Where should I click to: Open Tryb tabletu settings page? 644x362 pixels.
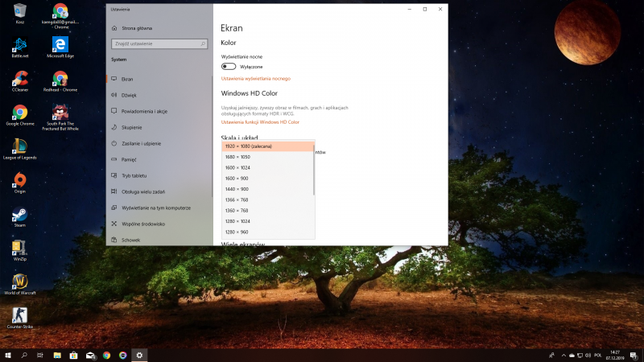[134, 175]
